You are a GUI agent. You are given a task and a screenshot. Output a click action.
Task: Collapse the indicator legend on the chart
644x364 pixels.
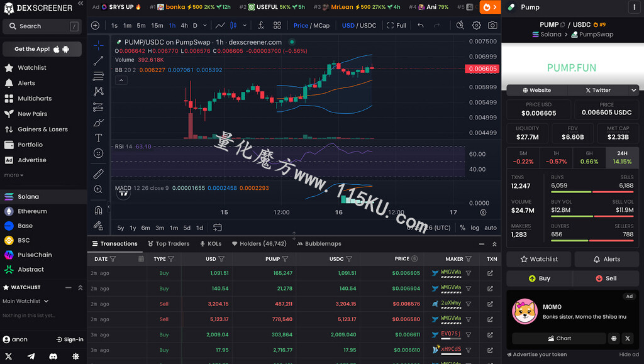(121, 80)
